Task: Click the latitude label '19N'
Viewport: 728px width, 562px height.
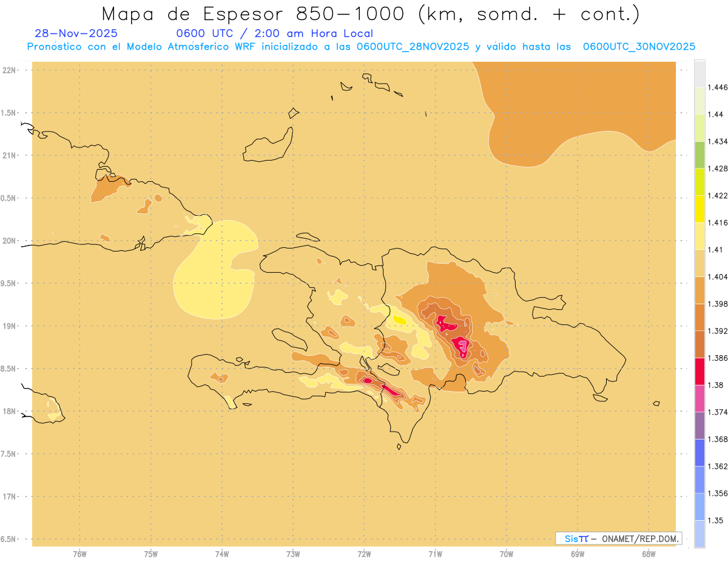Action: click(10, 326)
